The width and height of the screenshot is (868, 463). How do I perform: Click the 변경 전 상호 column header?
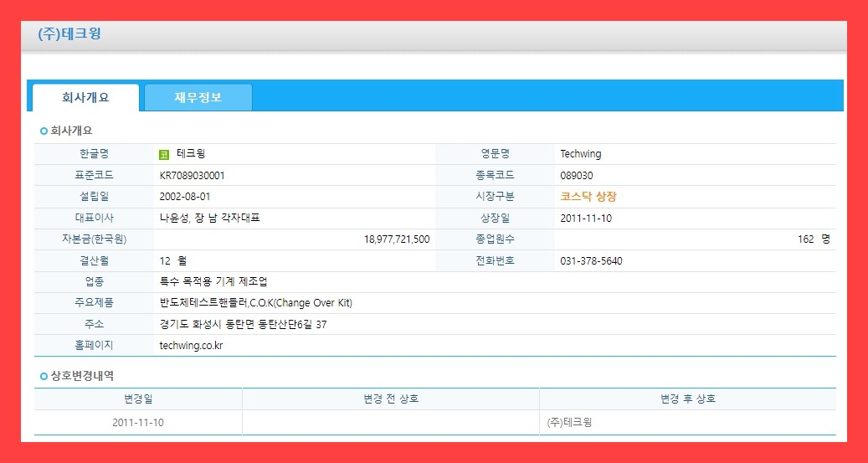[391, 399]
